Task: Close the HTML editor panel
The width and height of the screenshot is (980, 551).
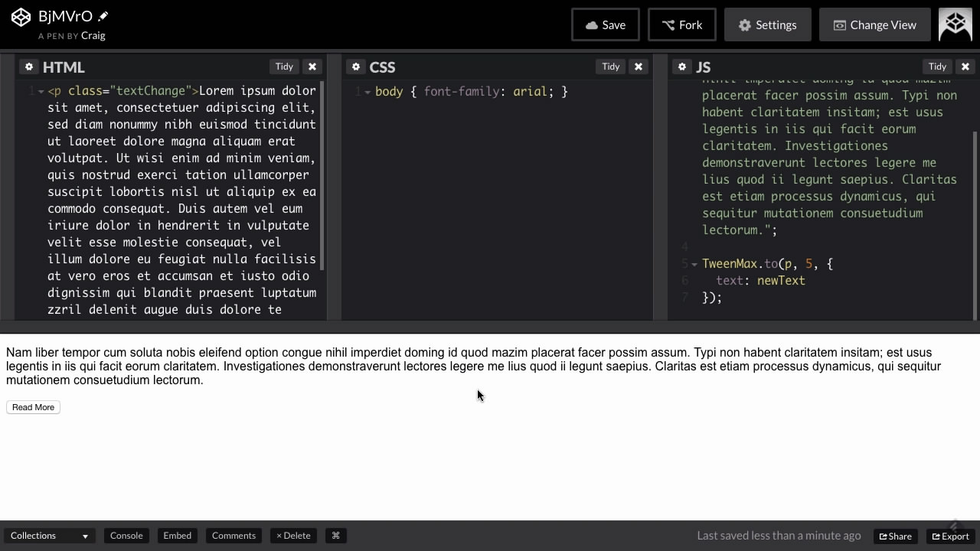Action: tap(312, 67)
